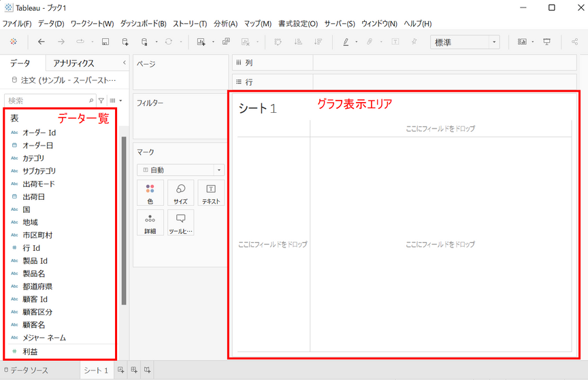
Task: Click the redo forward arrow
Action: [61, 41]
